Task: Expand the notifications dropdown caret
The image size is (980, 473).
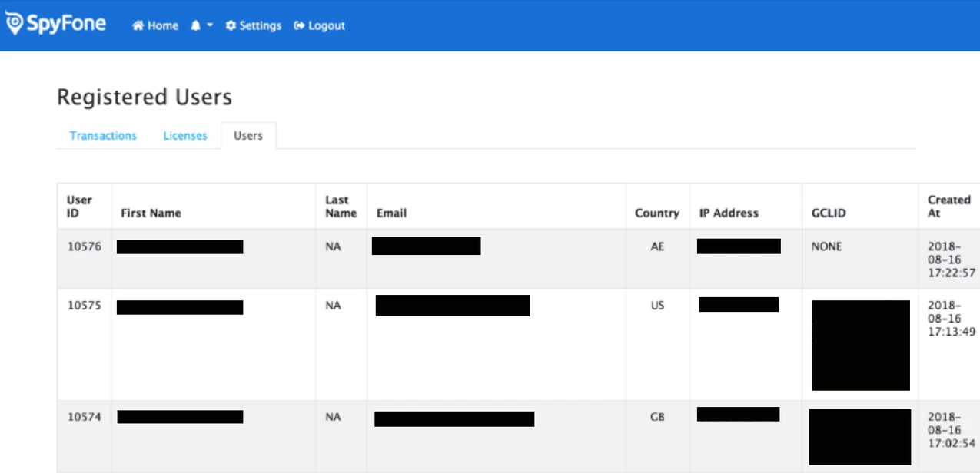Action: (210, 26)
